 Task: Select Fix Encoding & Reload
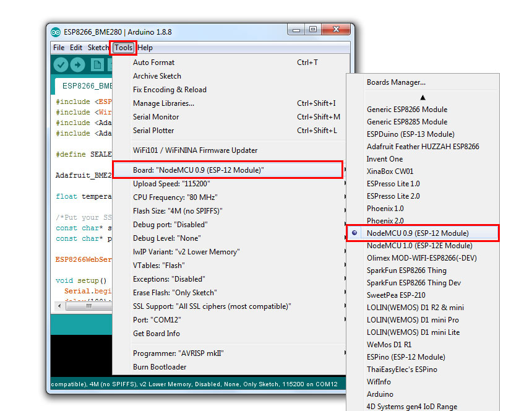pos(229,90)
